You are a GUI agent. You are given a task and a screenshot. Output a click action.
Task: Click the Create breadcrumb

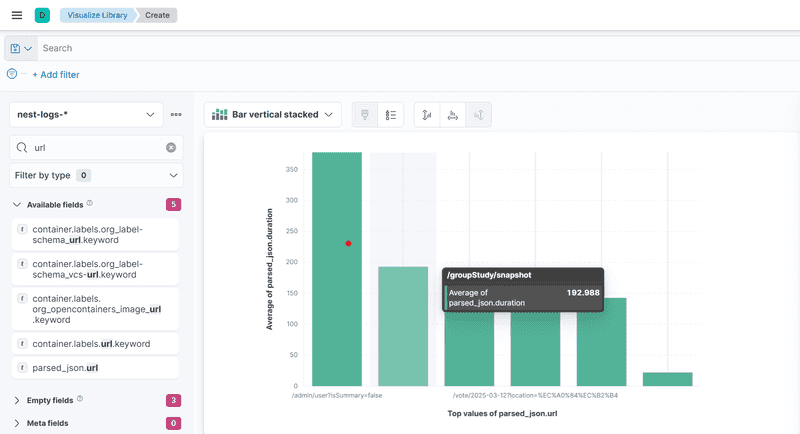point(157,15)
